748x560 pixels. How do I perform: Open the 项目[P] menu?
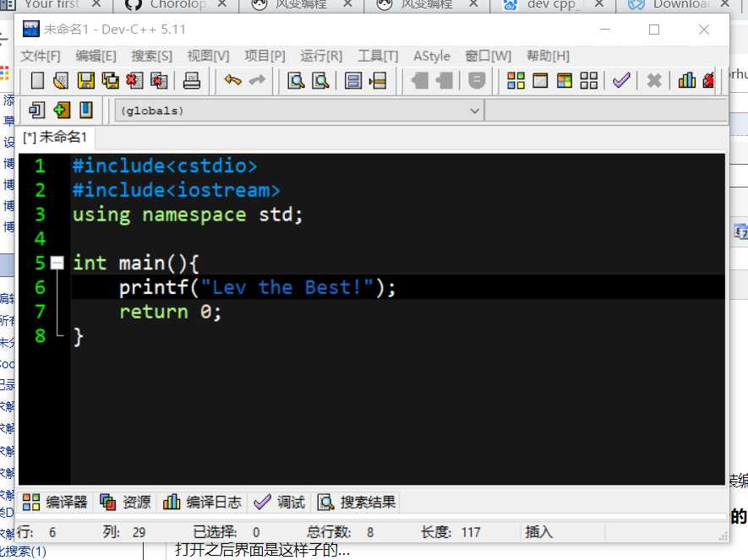[x=265, y=57]
